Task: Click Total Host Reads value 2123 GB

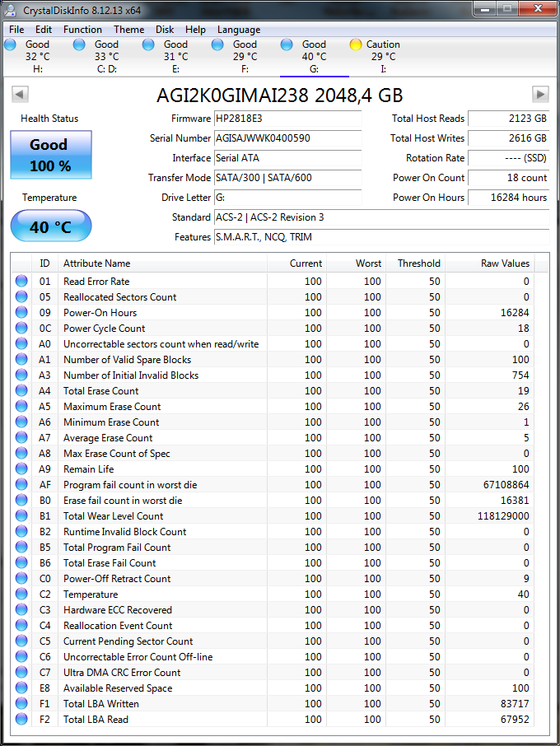Action: pos(509,119)
